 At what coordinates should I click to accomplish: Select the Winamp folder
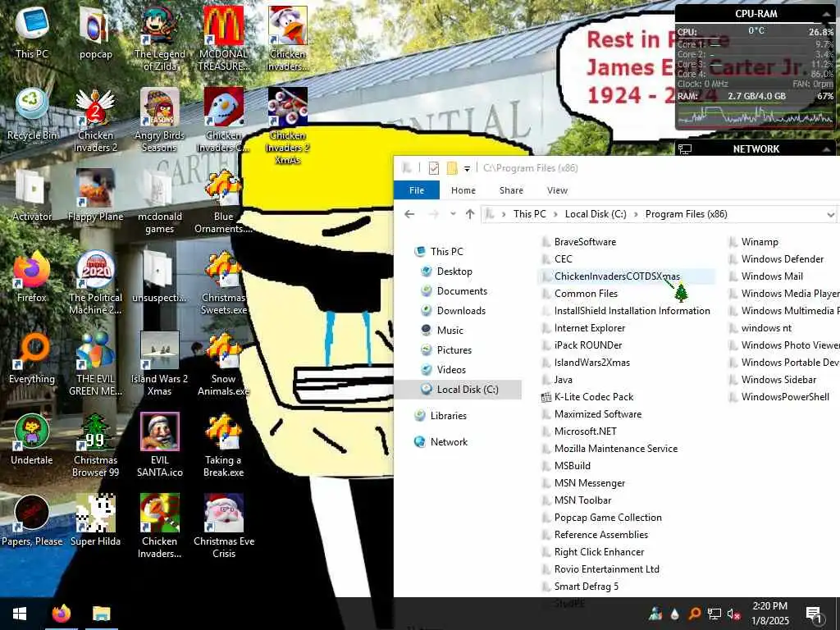pos(760,242)
